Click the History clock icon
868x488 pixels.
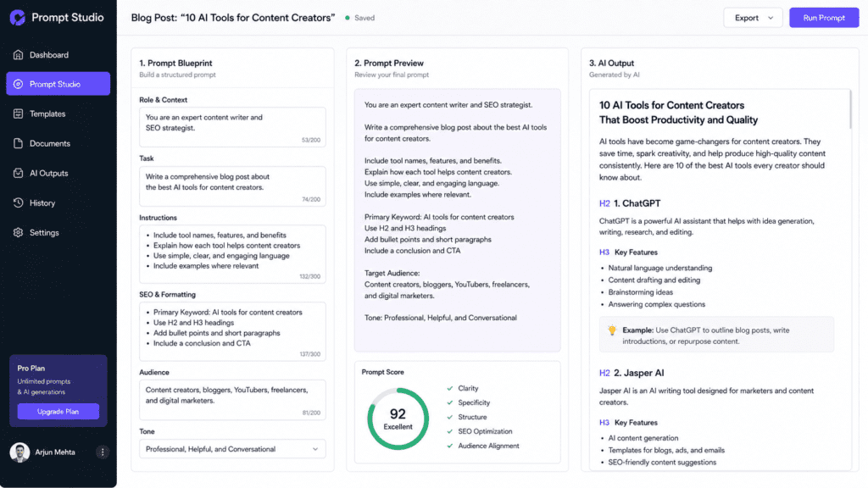click(19, 202)
